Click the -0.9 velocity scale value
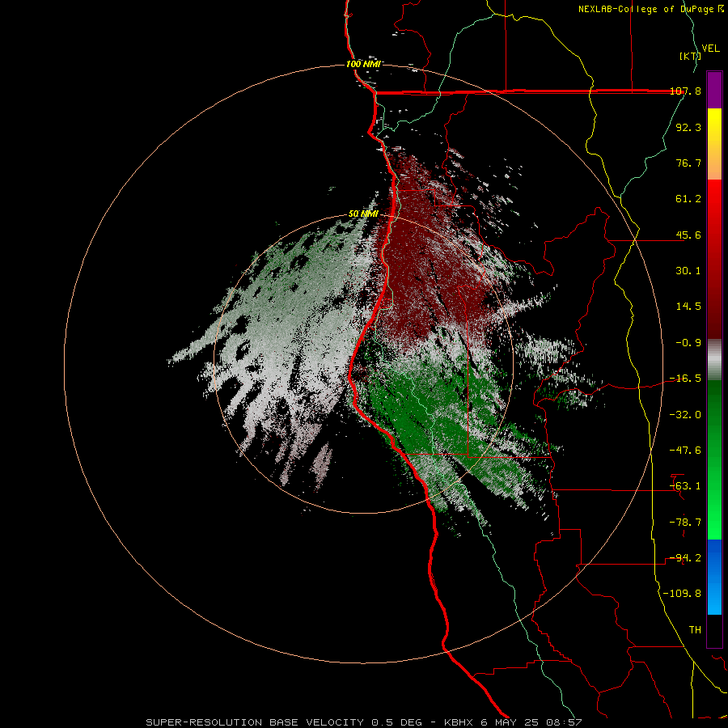Image resolution: width=728 pixels, height=728 pixels. (x=688, y=343)
